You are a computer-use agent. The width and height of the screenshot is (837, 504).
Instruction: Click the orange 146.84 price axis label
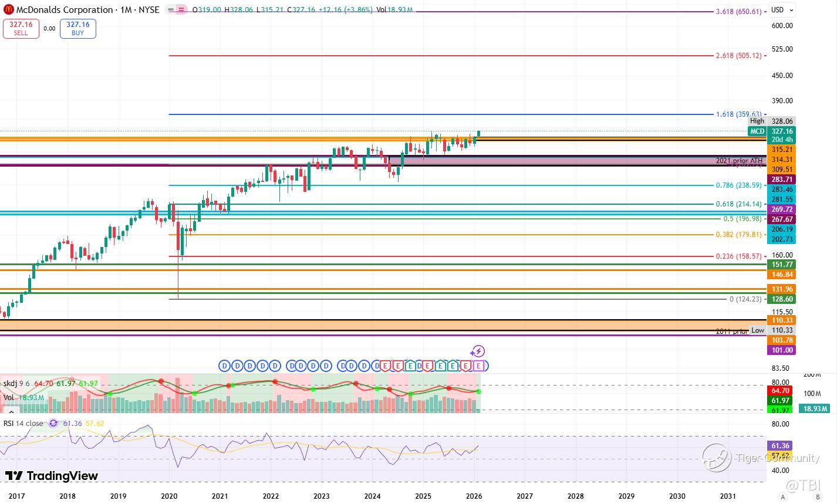point(782,274)
